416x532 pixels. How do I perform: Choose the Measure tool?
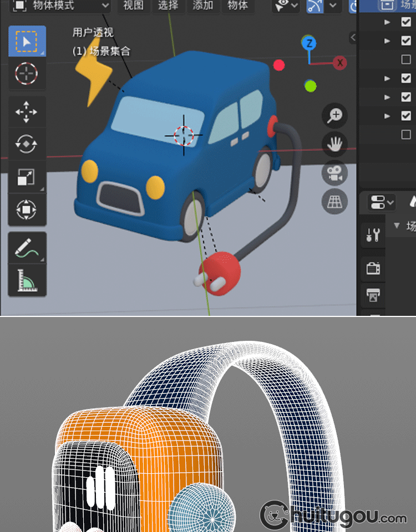(27, 280)
